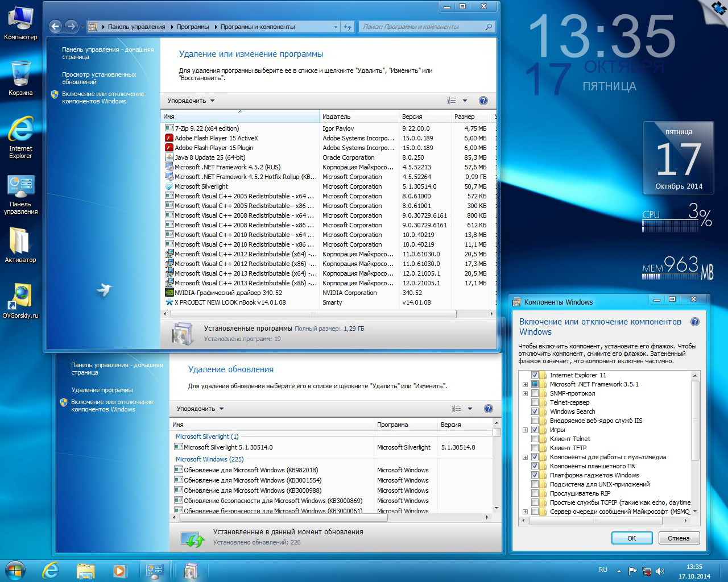Click Отмена in Windows Components dialog
Screen dimensions: 728x582
679,538
